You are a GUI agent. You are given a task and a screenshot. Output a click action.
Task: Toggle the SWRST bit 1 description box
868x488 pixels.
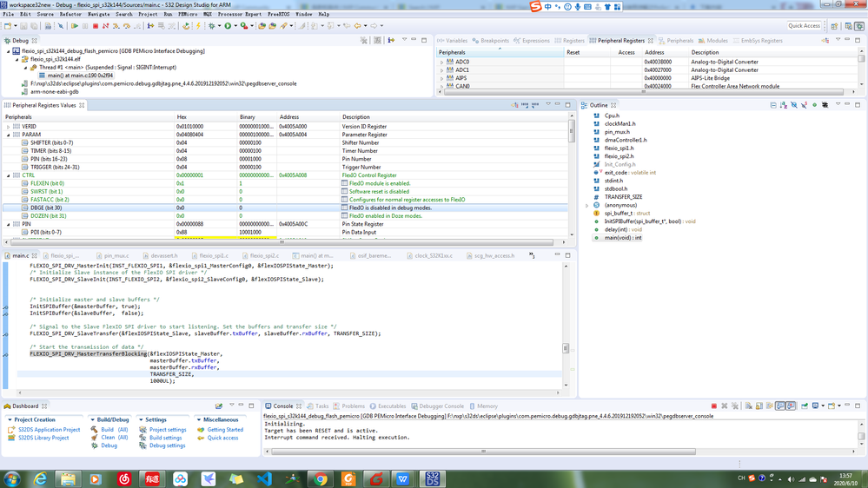click(x=345, y=192)
